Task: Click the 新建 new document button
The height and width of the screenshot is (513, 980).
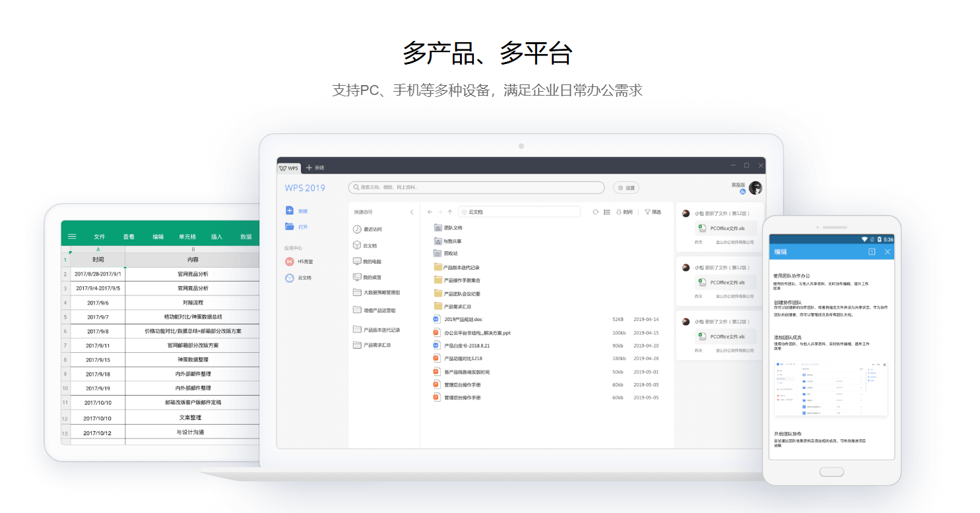Action: (299, 210)
